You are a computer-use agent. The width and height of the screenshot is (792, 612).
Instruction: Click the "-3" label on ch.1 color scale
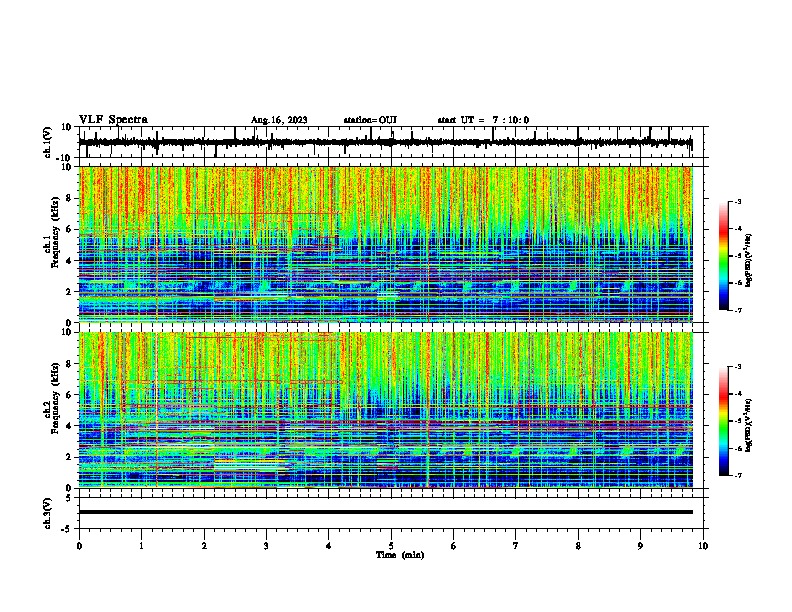[737, 202]
